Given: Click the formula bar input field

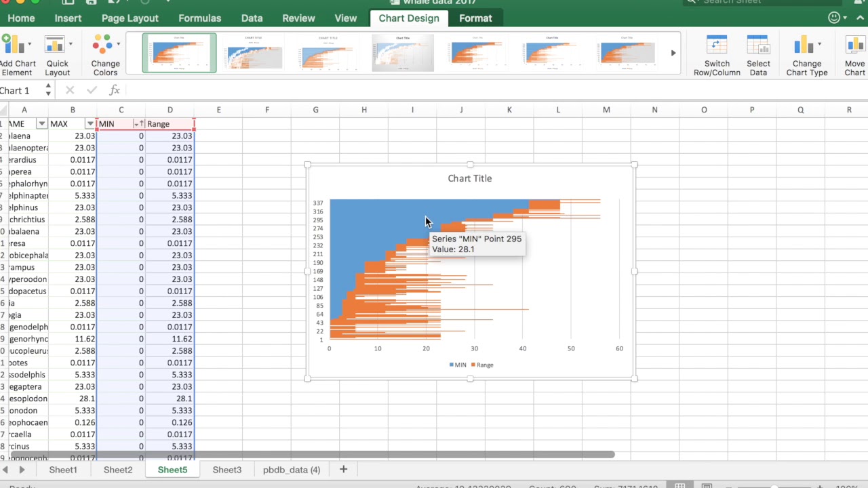Looking at the screenshot, I should (495, 90).
